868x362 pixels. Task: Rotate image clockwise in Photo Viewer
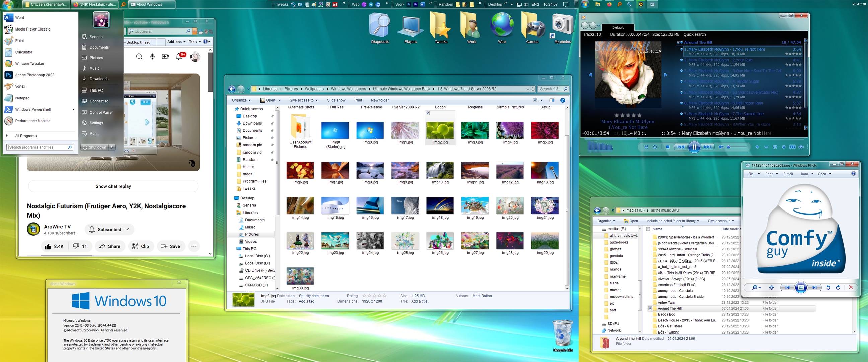[838, 288]
